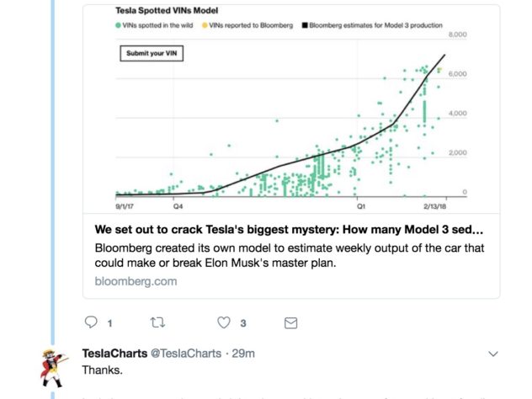Click the Submit your VIN button

pyautogui.click(x=152, y=53)
